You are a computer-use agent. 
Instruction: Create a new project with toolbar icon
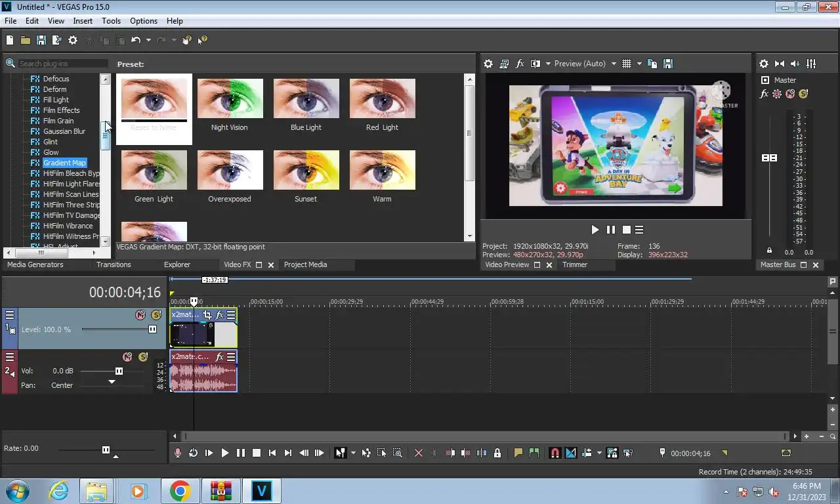point(10,40)
